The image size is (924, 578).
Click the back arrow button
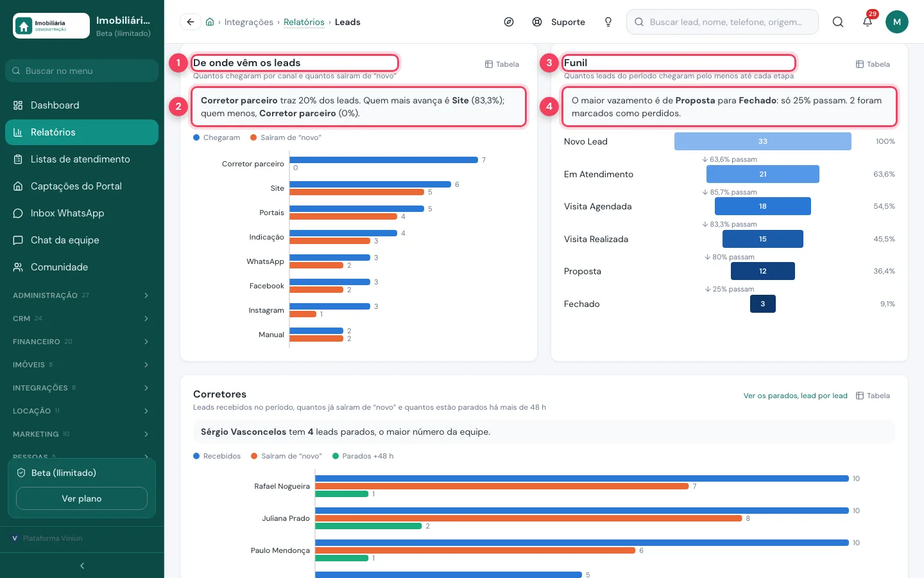191,22
